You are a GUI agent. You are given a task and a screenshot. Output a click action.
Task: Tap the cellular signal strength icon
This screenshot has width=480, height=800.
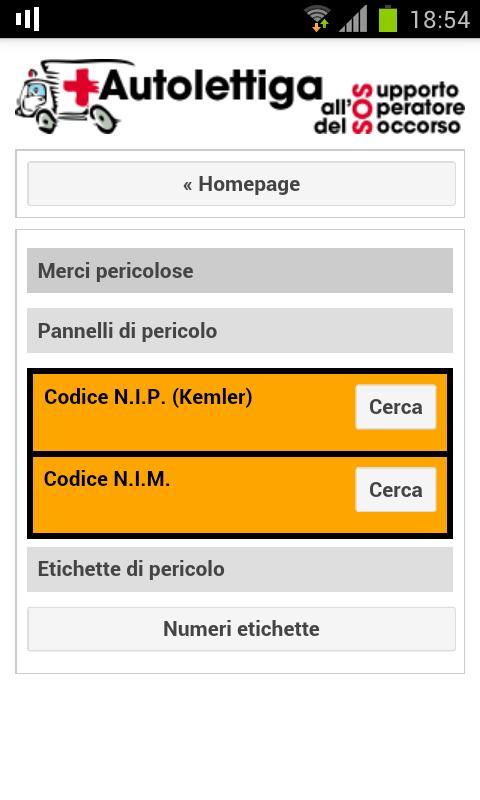353,19
